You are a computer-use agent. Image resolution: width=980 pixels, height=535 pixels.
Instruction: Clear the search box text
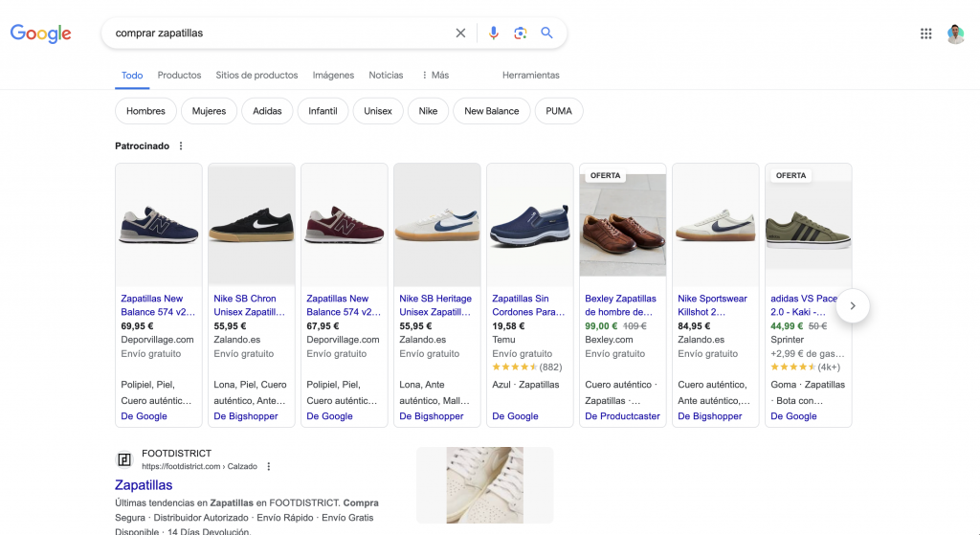[460, 33]
